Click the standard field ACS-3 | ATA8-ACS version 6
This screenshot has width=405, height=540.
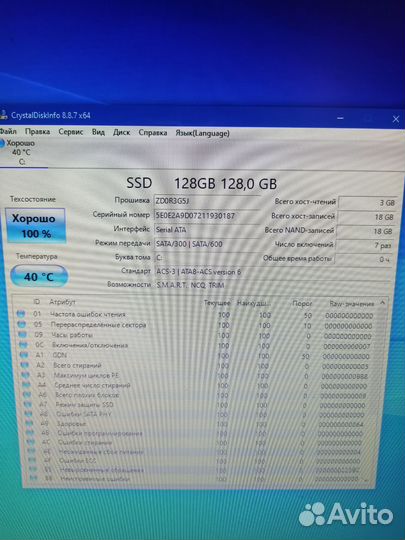[272, 272]
